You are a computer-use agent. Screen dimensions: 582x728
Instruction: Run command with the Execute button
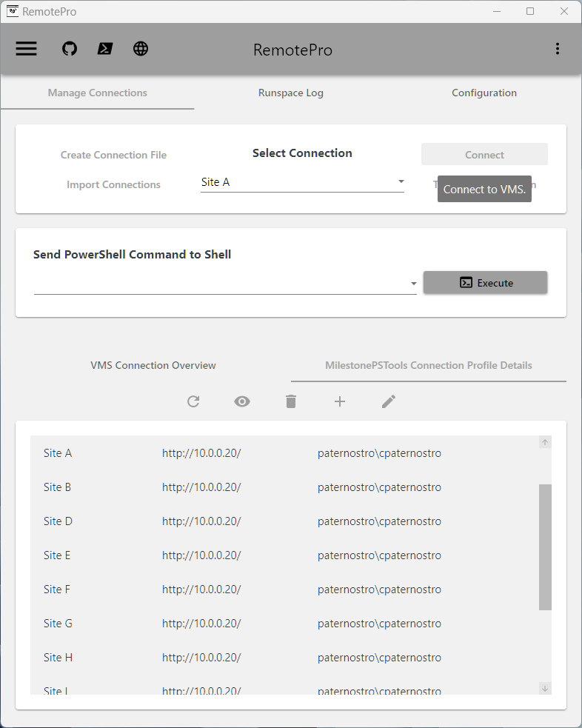tap(486, 283)
